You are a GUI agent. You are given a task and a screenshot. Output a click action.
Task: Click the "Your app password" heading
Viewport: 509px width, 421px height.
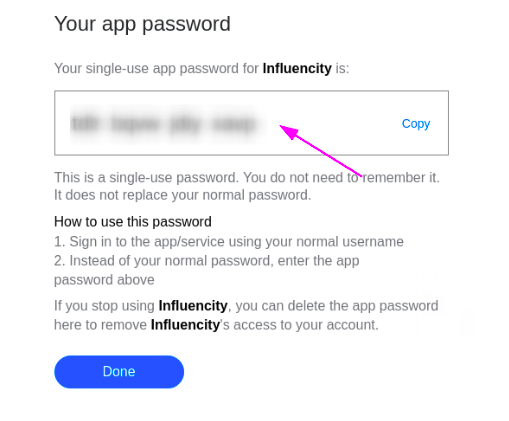tap(142, 24)
